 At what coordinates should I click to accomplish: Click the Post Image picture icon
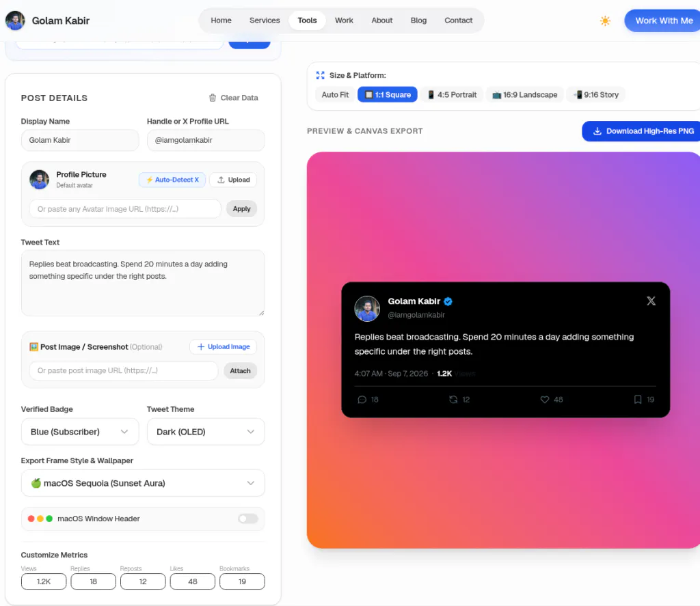pos(33,347)
